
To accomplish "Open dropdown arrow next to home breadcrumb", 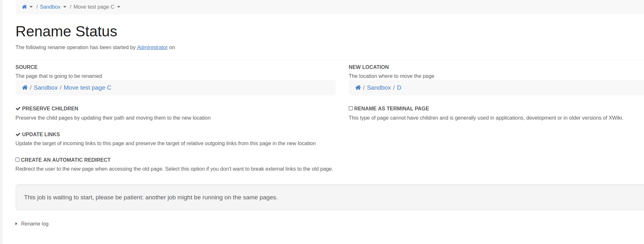I will coord(31,7).
